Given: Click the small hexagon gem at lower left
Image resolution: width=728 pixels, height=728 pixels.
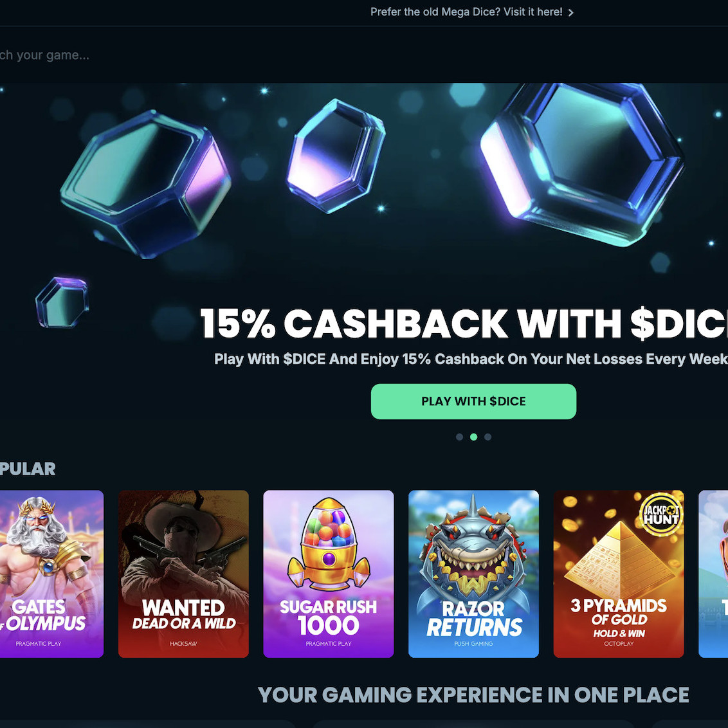Looking at the screenshot, I should [x=62, y=302].
